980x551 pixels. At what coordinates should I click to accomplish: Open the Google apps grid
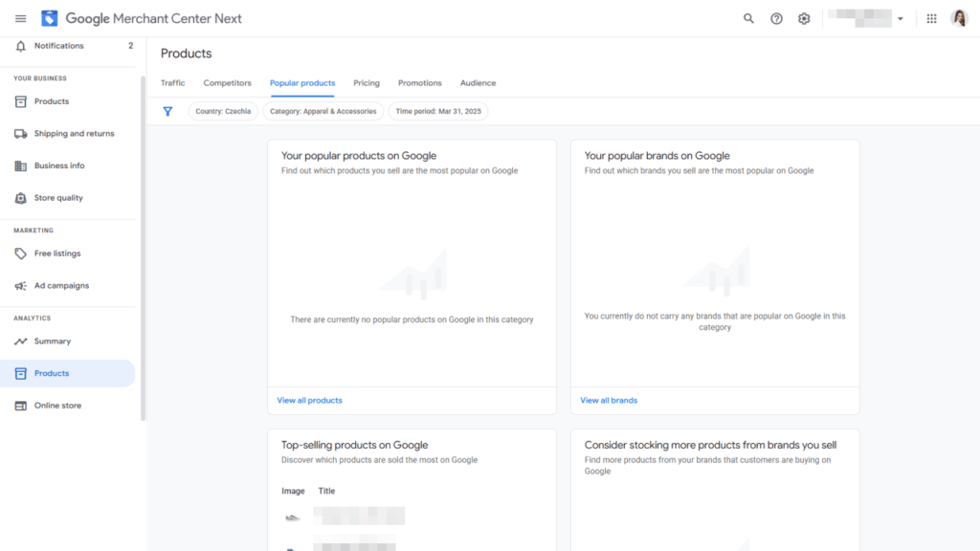931,18
